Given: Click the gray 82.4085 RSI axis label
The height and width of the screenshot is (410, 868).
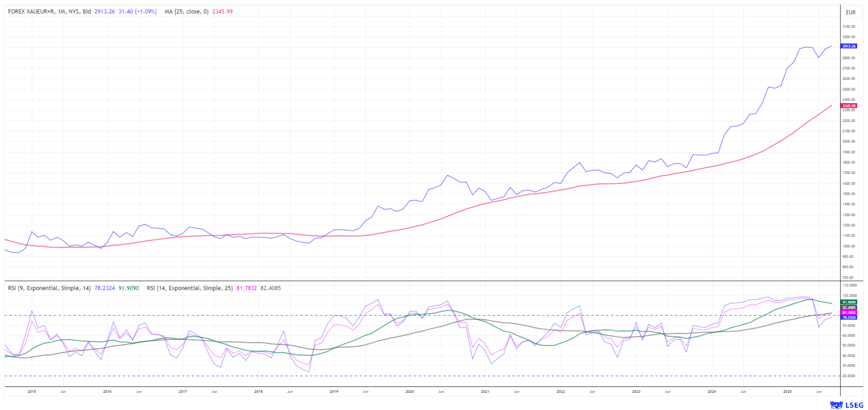Looking at the screenshot, I should tap(849, 308).
